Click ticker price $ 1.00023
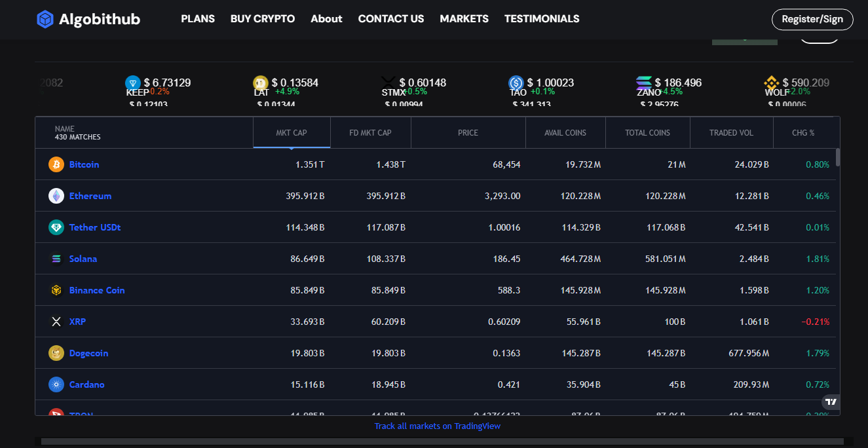This screenshot has height=448, width=868. (x=550, y=83)
